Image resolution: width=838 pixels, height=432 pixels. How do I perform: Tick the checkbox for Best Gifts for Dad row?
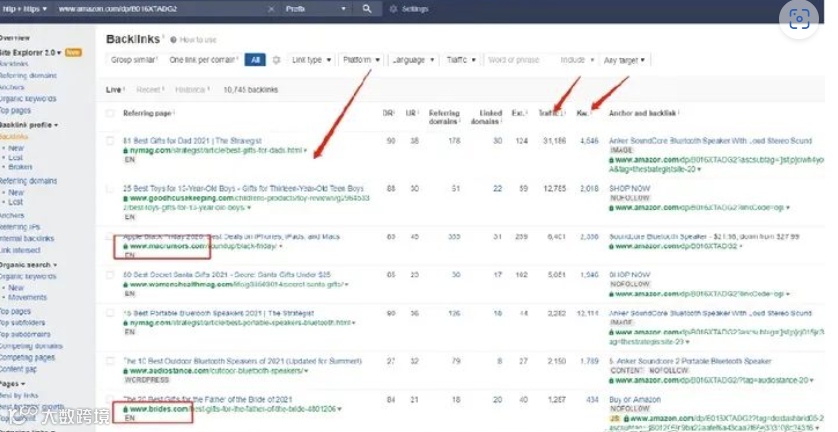click(x=110, y=141)
